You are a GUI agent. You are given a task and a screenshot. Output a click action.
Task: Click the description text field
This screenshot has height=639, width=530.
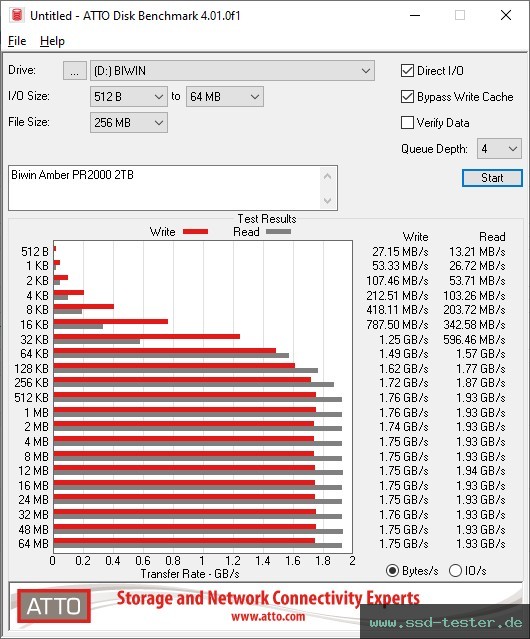pyautogui.click(x=163, y=188)
